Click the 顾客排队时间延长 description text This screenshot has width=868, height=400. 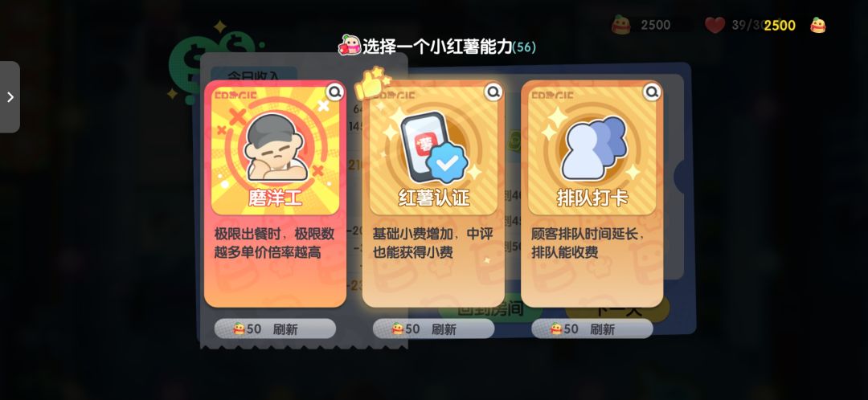tap(588, 243)
